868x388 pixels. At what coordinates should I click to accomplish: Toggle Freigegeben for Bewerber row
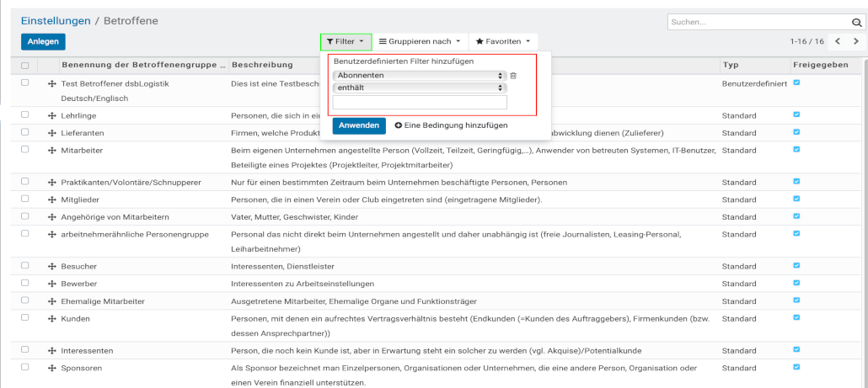coord(797,283)
